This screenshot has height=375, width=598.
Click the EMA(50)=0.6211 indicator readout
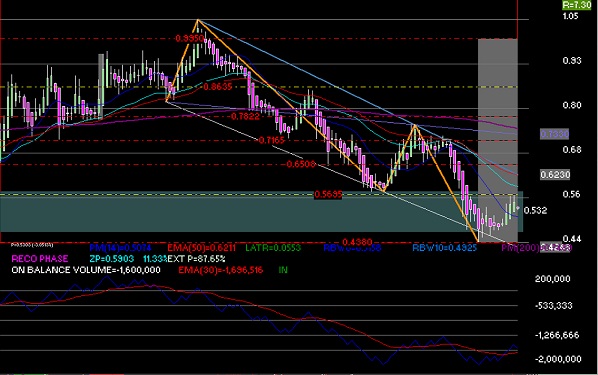click(201, 248)
